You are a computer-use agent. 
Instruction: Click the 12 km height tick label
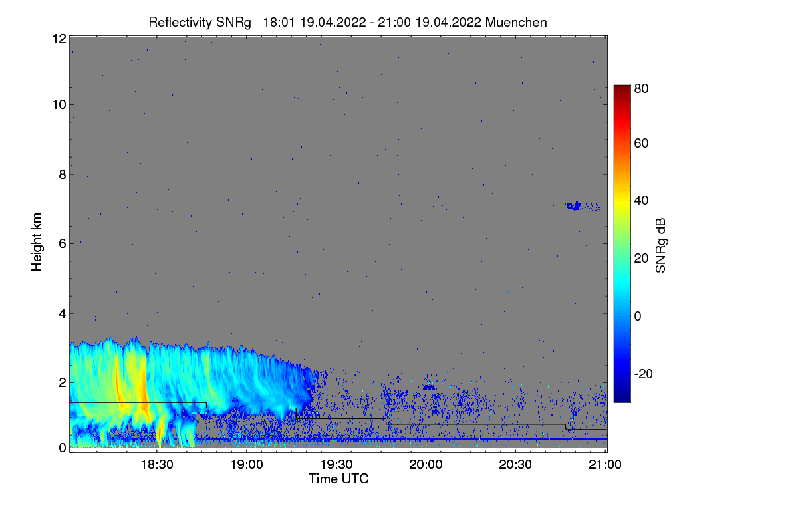pos(59,39)
